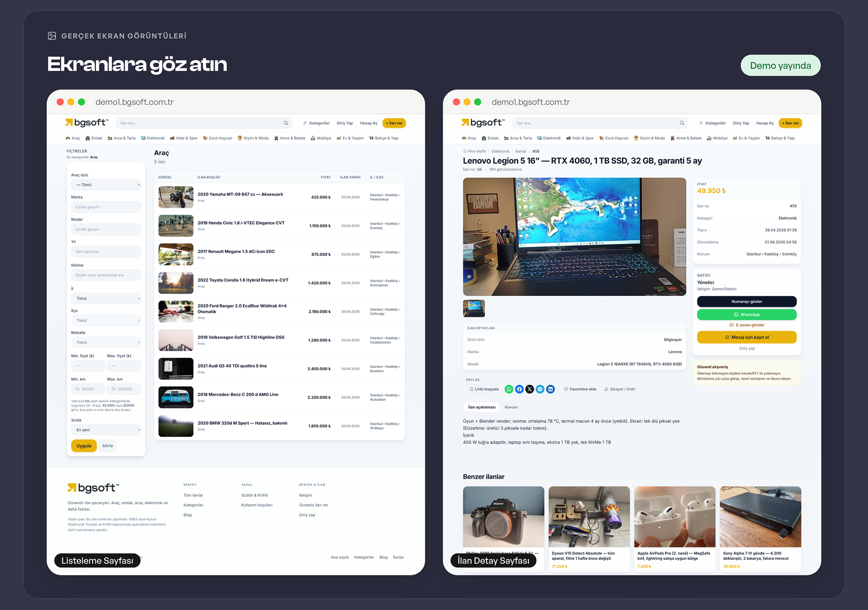
Task: Apply filters with the Uygula button
Action: (x=84, y=446)
